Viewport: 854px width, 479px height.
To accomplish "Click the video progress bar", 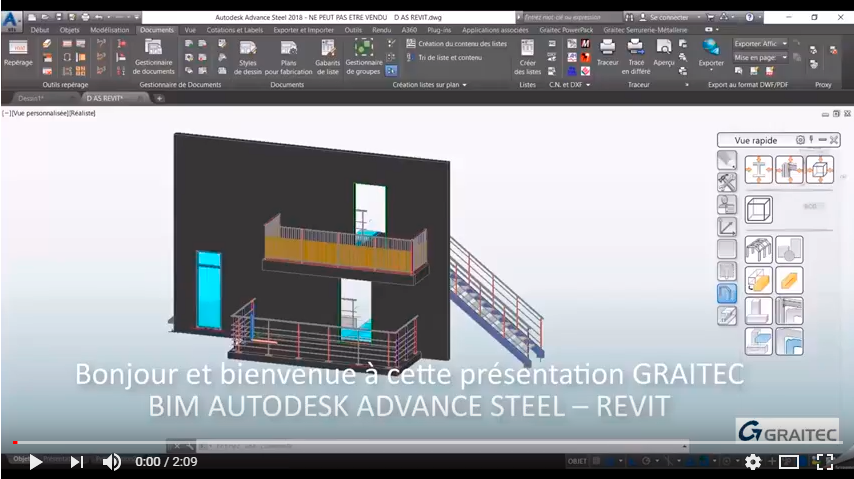I will [x=427, y=442].
